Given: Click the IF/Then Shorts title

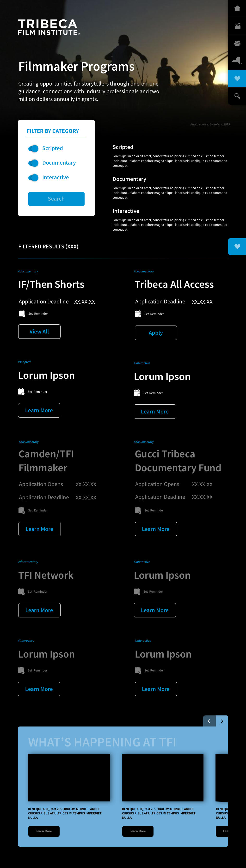Looking at the screenshot, I should coord(51,284).
